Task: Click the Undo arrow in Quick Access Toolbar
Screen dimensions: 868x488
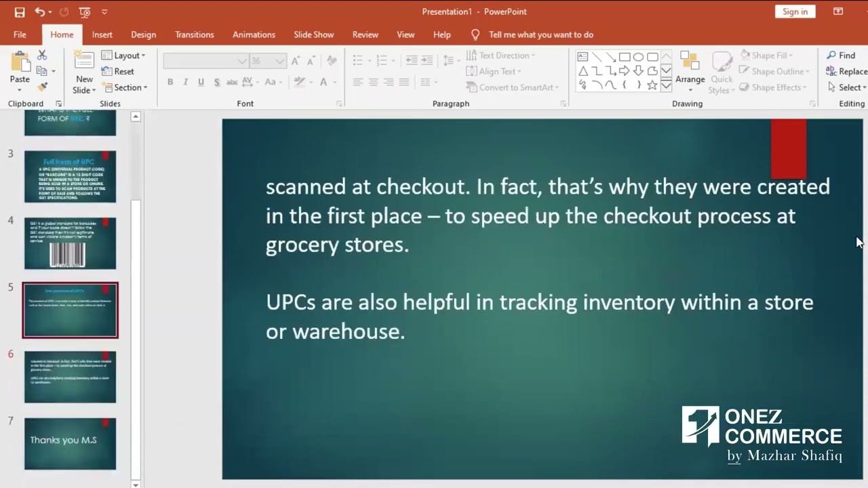Action: (x=39, y=12)
